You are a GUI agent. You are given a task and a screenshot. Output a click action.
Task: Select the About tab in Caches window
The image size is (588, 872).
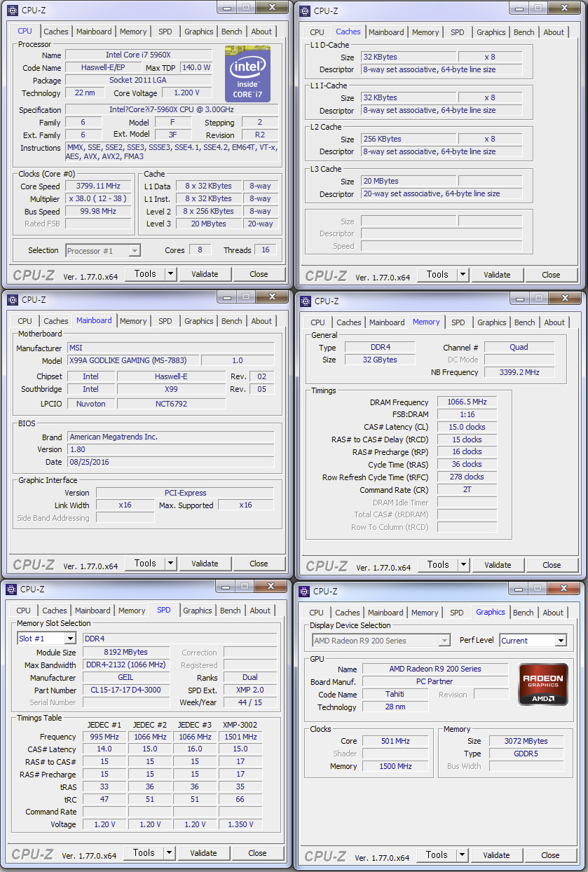tap(554, 32)
